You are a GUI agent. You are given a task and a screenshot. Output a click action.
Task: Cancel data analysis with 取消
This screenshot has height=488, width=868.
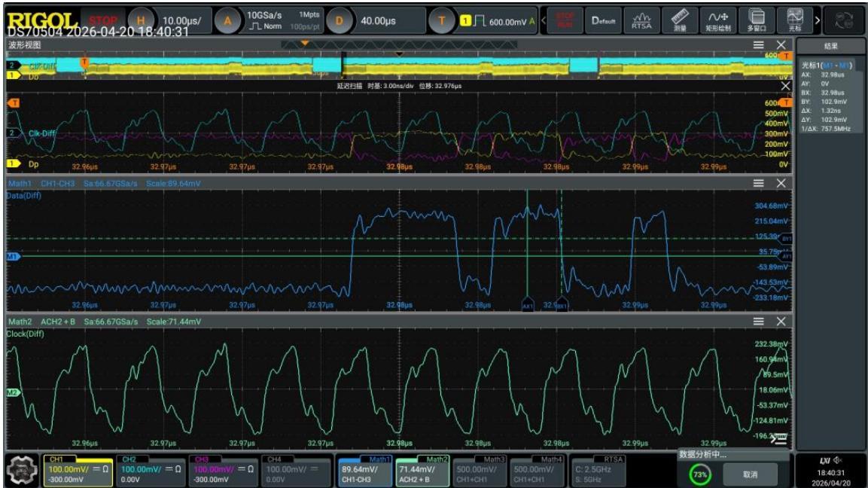pos(751,474)
